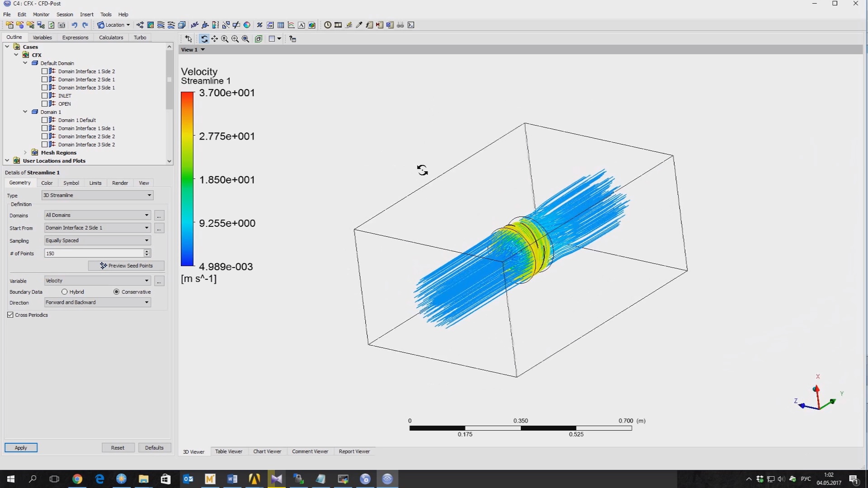Insert a Volume Rendering object

[x=182, y=25]
